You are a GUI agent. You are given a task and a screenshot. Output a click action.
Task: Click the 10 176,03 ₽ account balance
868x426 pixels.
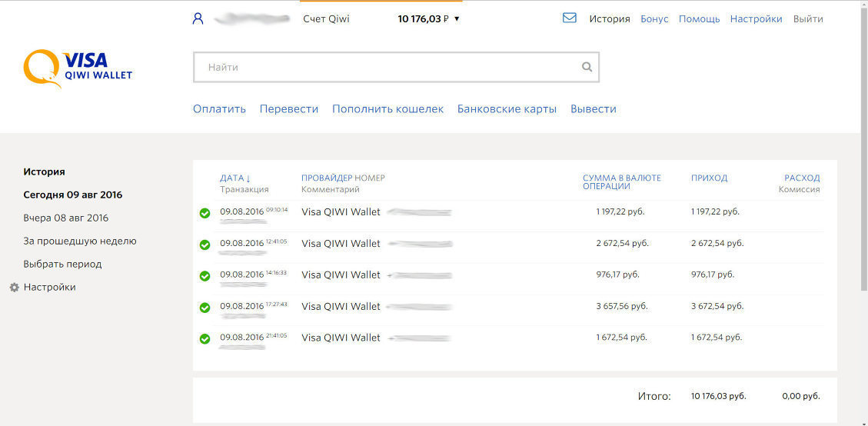point(423,18)
